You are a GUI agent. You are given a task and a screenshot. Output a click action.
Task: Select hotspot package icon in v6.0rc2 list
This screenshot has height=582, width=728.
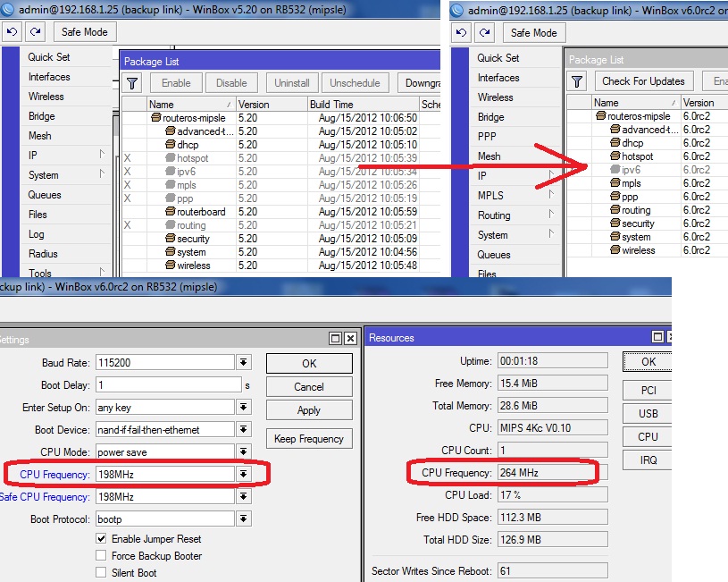[615, 156]
